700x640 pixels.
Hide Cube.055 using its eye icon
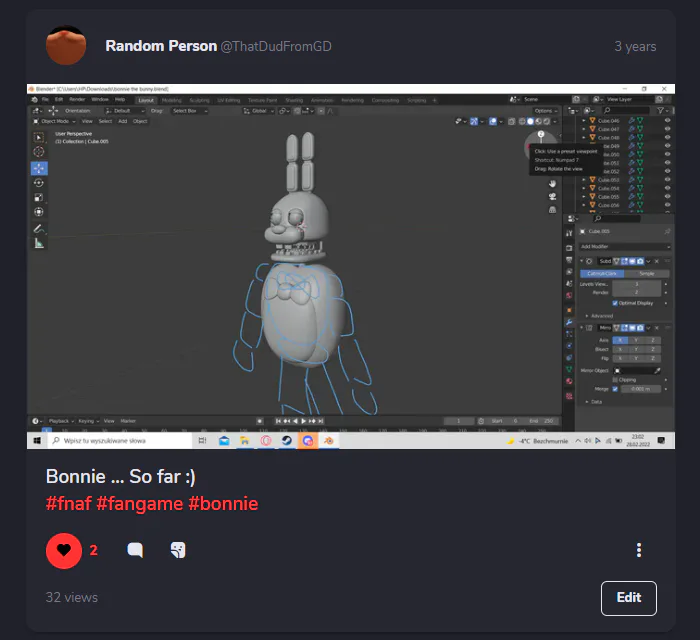coord(667,196)
